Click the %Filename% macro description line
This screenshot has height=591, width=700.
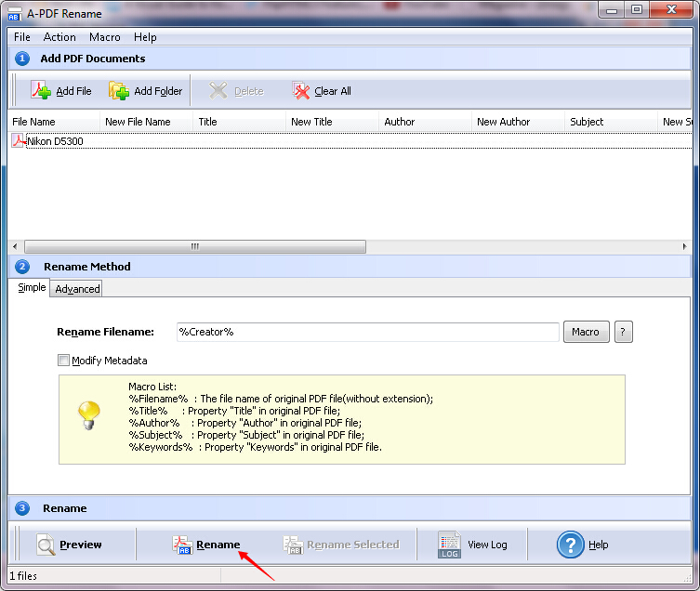click(281, 399)
